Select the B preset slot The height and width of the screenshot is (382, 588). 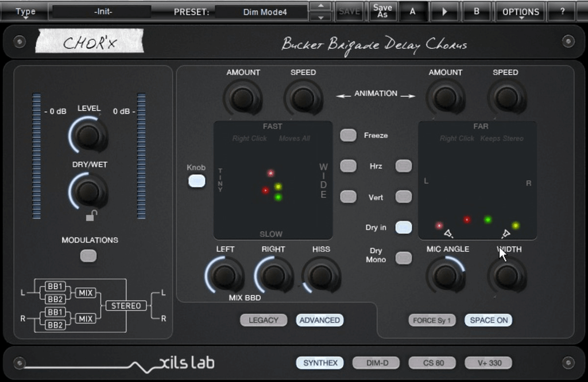476,11
